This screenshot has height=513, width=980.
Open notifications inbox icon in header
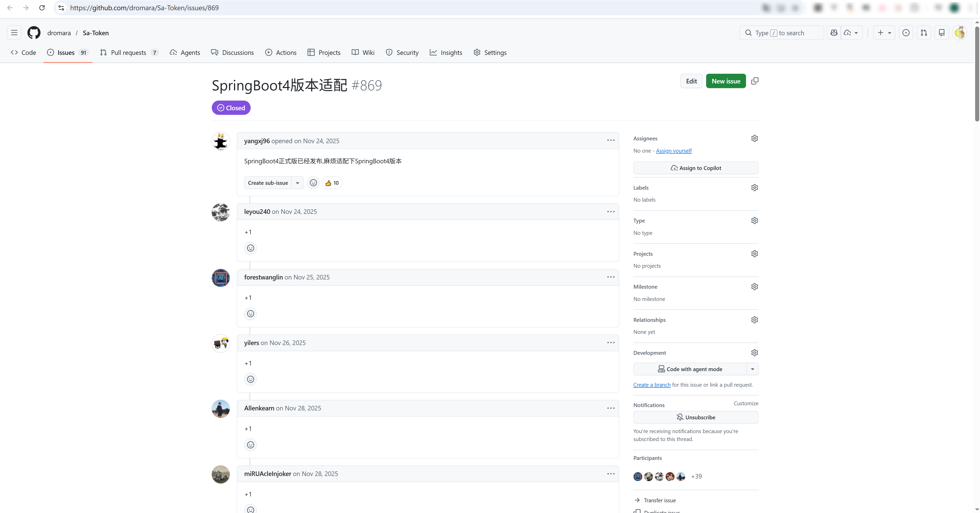pos(941,33)
